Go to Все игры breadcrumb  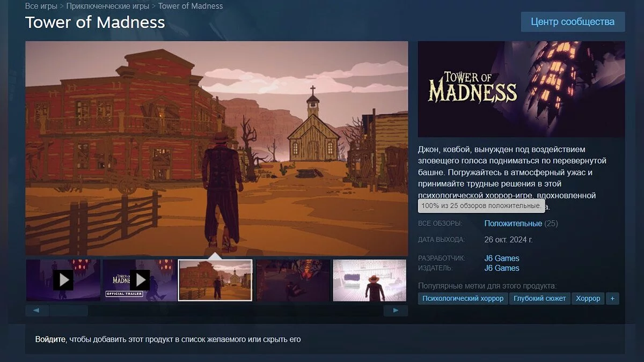pyautogui.click(x=41, y=6)
